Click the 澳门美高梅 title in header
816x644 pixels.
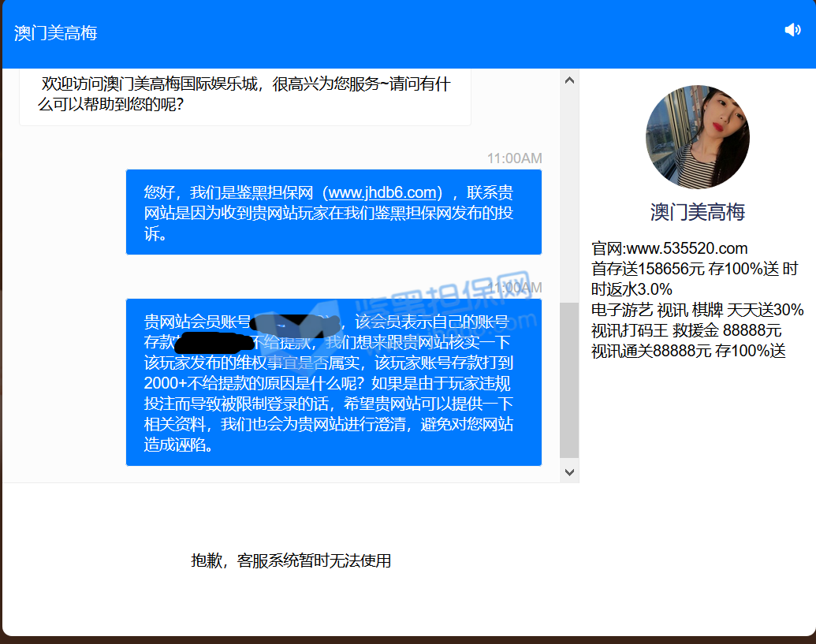[x=55, y=33]
